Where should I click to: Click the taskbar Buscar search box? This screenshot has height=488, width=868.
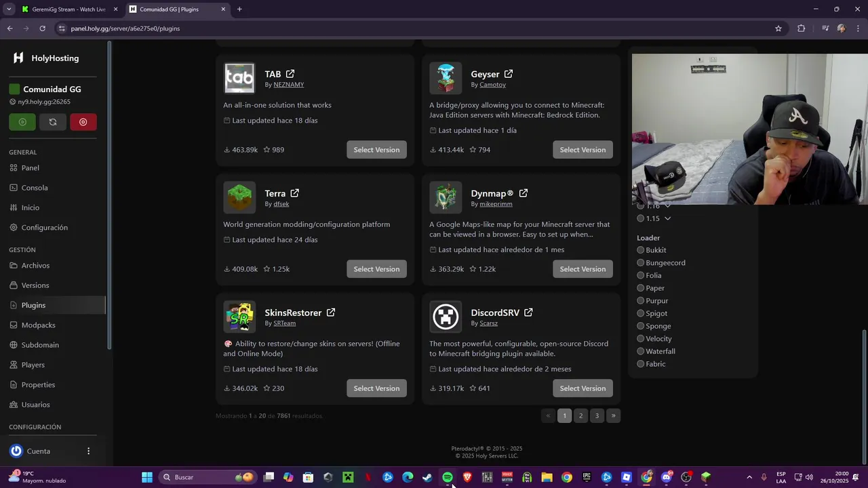208,477
